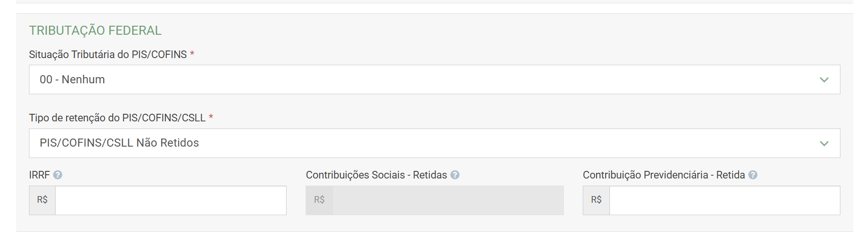Click the IRRF field label

pos(39,175)
